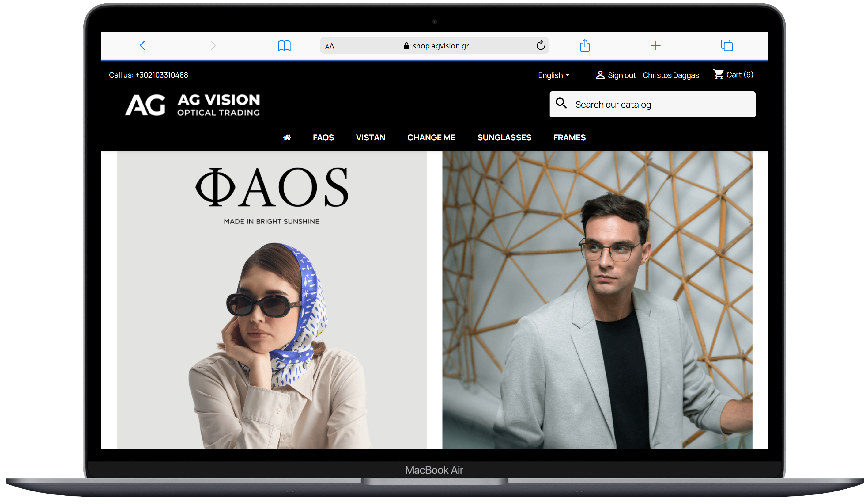Screen dimensions: 868x504
Task: Open the VISTAN menu item
Action: (x=370, y=138)
